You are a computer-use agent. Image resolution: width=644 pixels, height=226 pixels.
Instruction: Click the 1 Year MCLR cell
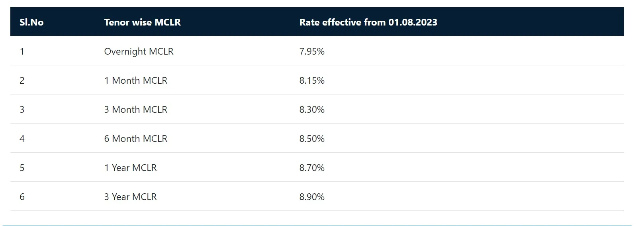[131, 168]
